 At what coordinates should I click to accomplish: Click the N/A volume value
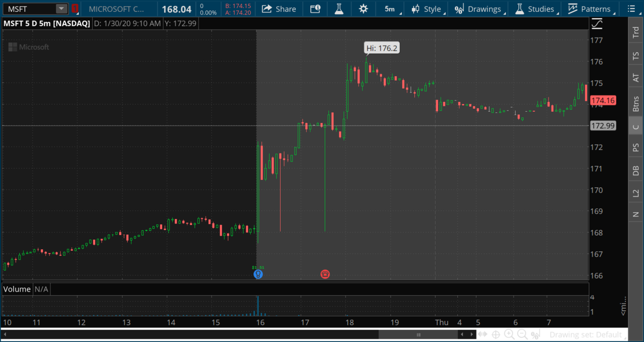pos(41,289)
